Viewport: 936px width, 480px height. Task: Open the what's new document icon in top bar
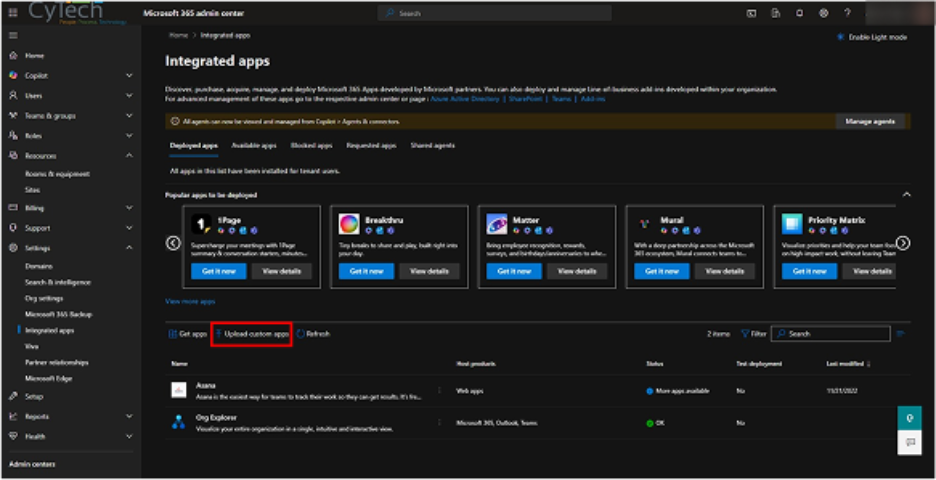[775, 13]
